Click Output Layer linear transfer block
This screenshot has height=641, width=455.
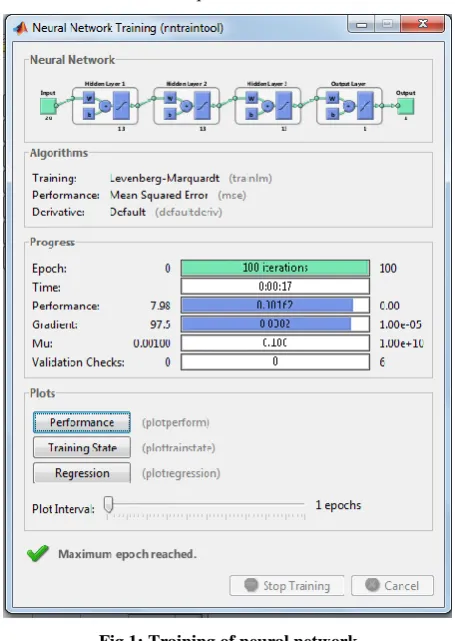[x=365, y=106]
